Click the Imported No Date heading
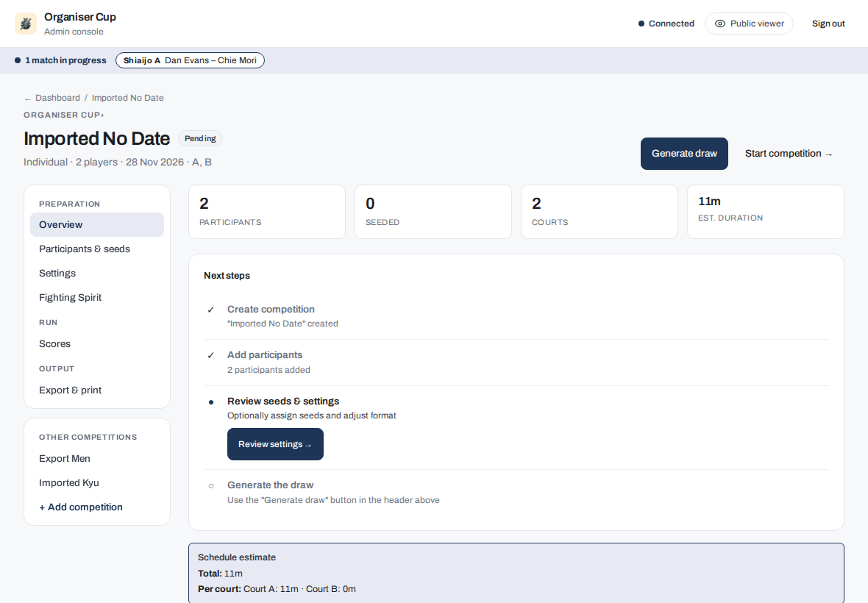This screenshot has width=868, height=603. (97, 138)
